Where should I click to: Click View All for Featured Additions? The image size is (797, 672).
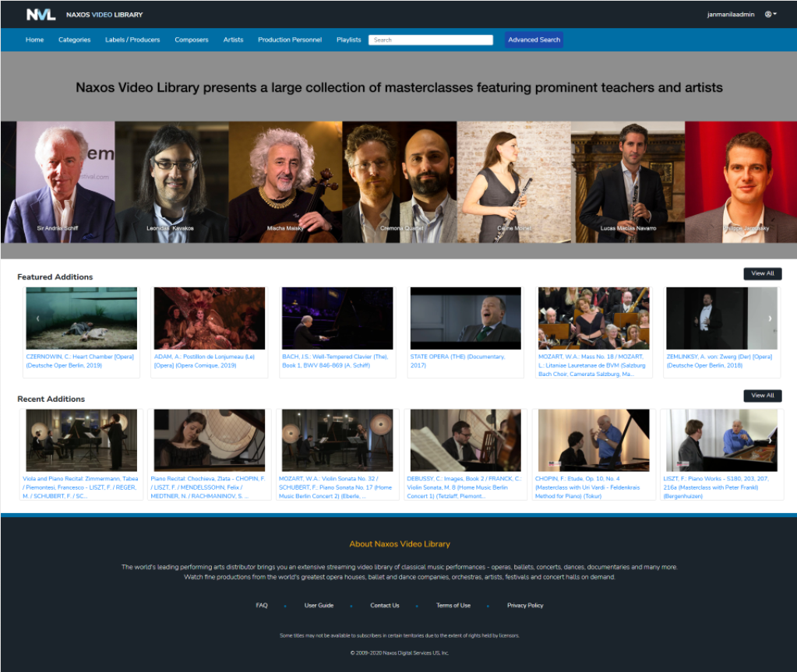point(762,273)
